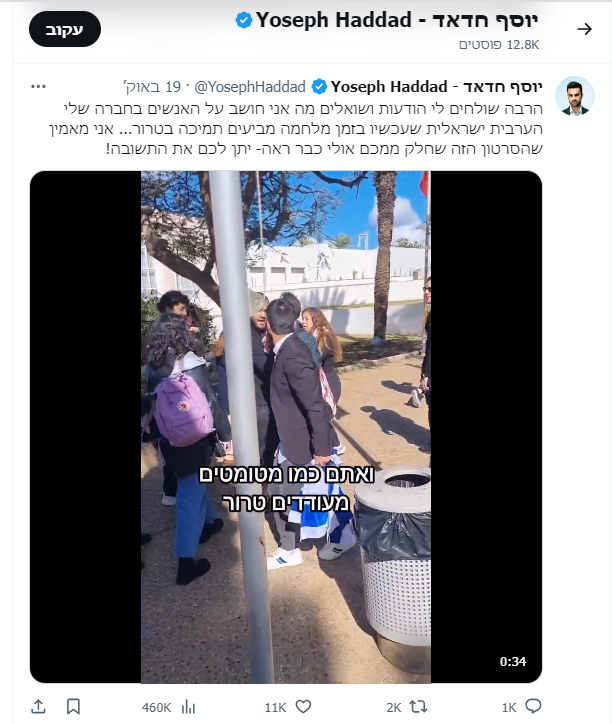
Task: Click the repost arrows icon
Action: 418,706
